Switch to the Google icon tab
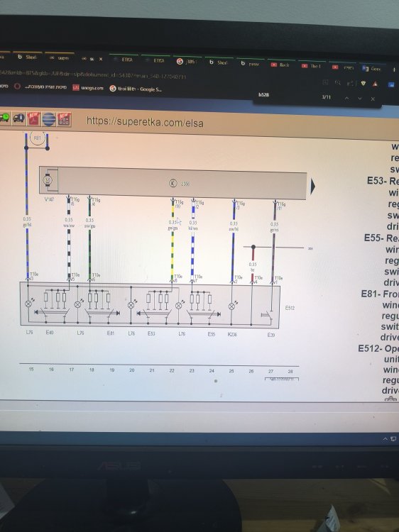Image resolution: width=399 pixels, height=532 pixels. coord(187,62)
